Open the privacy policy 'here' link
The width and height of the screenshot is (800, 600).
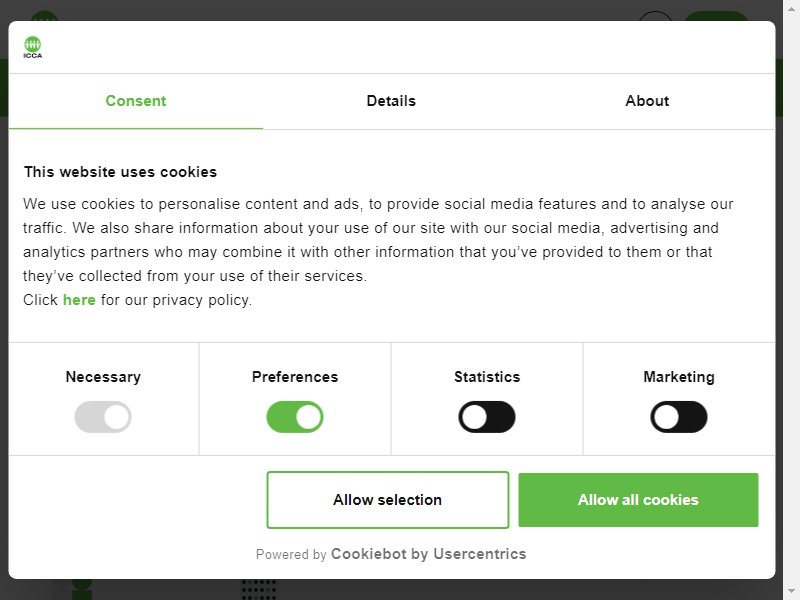[79, 300]
